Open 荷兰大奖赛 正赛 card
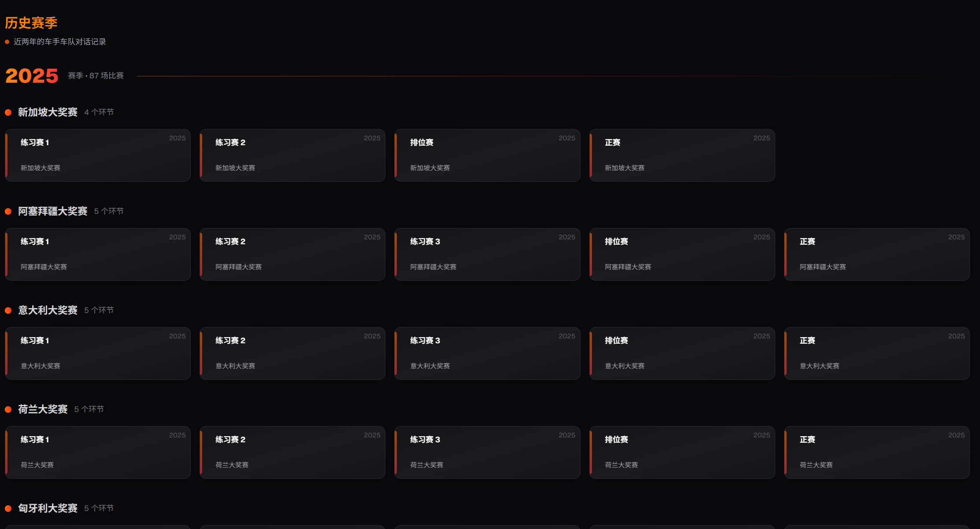 [x=876, y=452]
